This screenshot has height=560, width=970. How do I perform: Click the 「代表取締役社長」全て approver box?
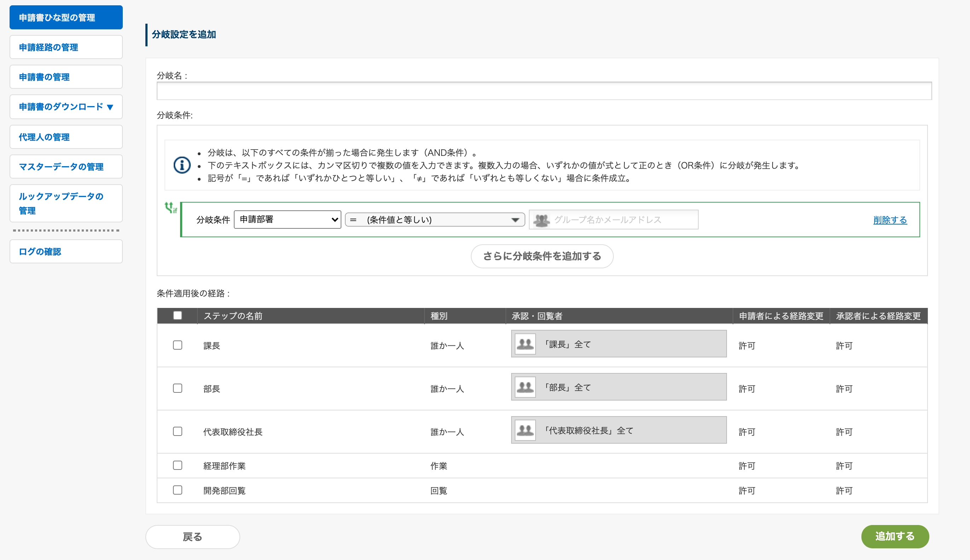(x=619, y=430)
